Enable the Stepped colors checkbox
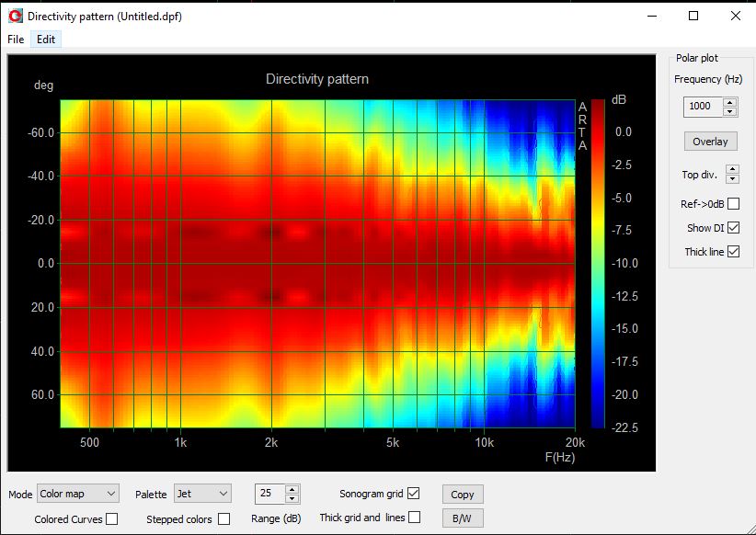Image resolution: width=756 pixels, height=535 pixels. coord(223,518)
